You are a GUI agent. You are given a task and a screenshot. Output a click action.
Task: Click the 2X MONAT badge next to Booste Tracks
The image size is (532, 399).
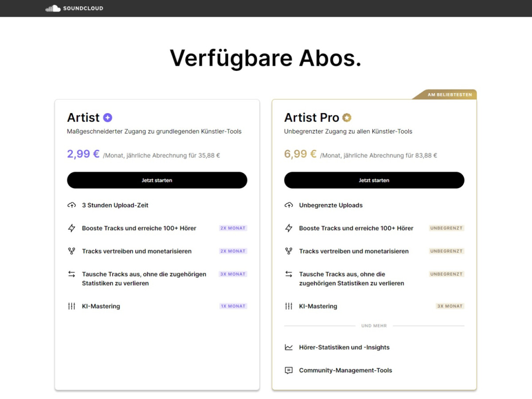pos(232,228)
